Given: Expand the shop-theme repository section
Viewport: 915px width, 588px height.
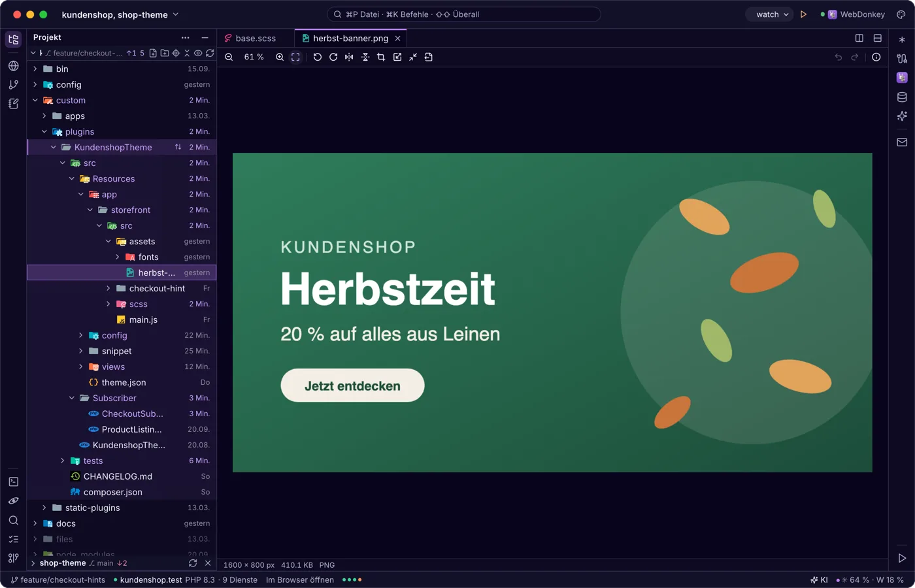Looking at the screenshot, I should coord(33,563).
